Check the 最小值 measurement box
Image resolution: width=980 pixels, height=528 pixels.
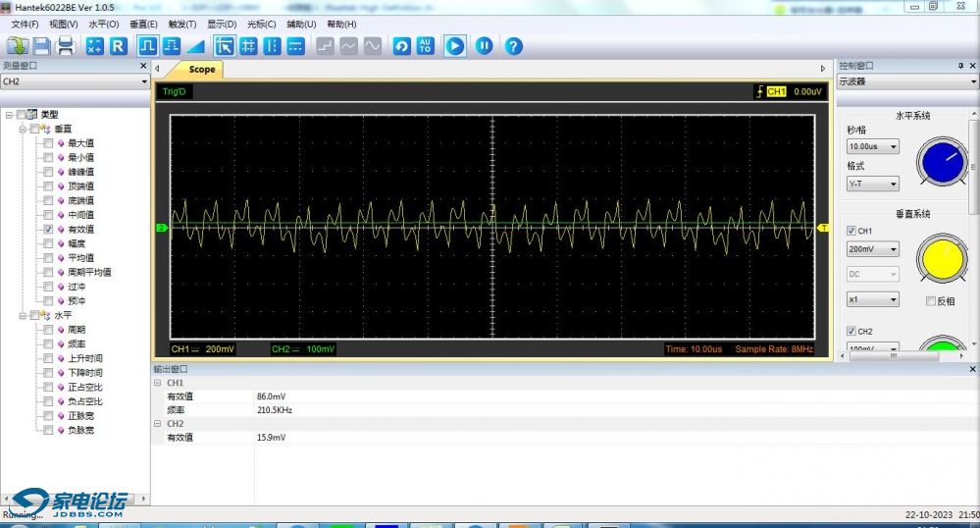pos(48,158)
